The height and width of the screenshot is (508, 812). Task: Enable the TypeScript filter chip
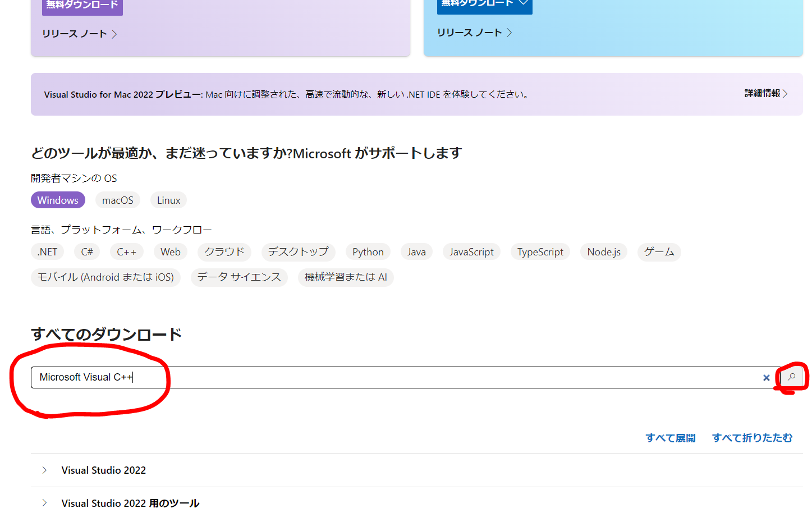[540, 252]
